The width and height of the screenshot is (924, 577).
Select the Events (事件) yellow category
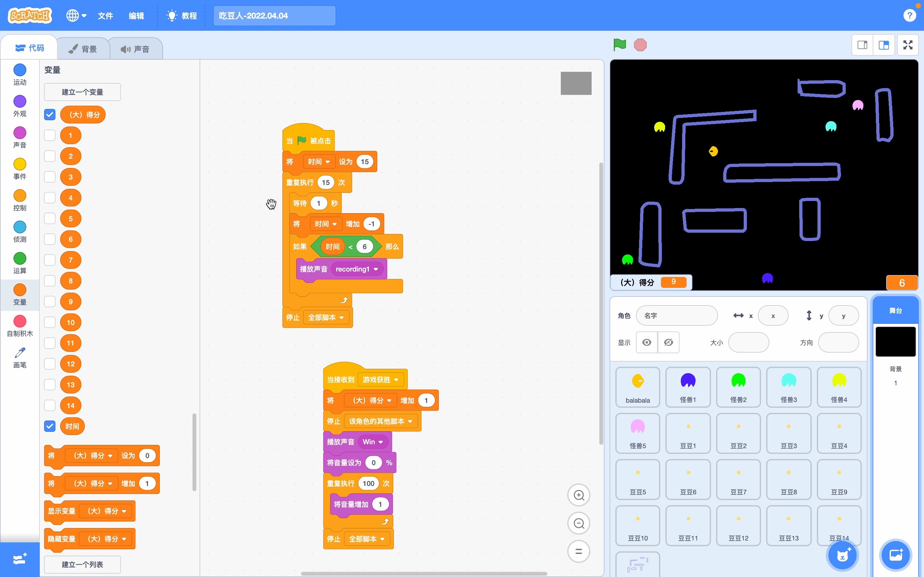click(20, 169)
